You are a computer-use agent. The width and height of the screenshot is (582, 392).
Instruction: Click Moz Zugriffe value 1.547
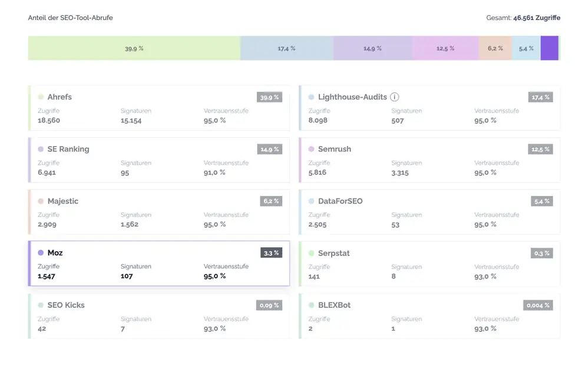pos(46,276)
